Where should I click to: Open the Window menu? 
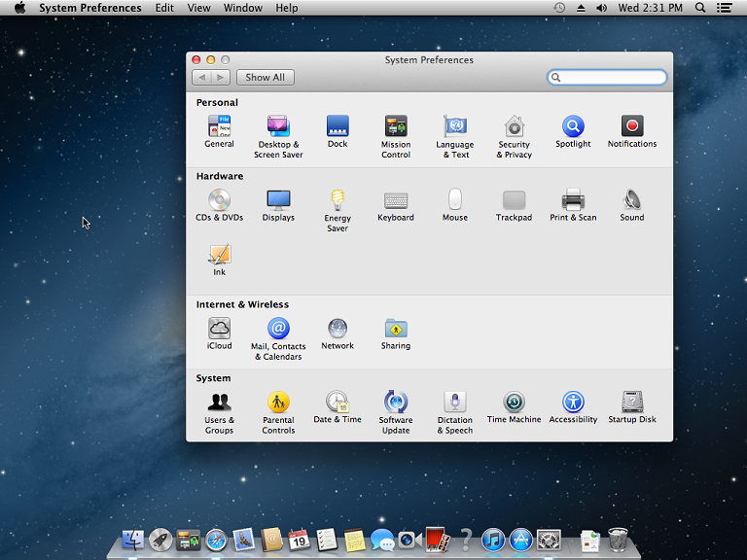[x=242, y=8]
